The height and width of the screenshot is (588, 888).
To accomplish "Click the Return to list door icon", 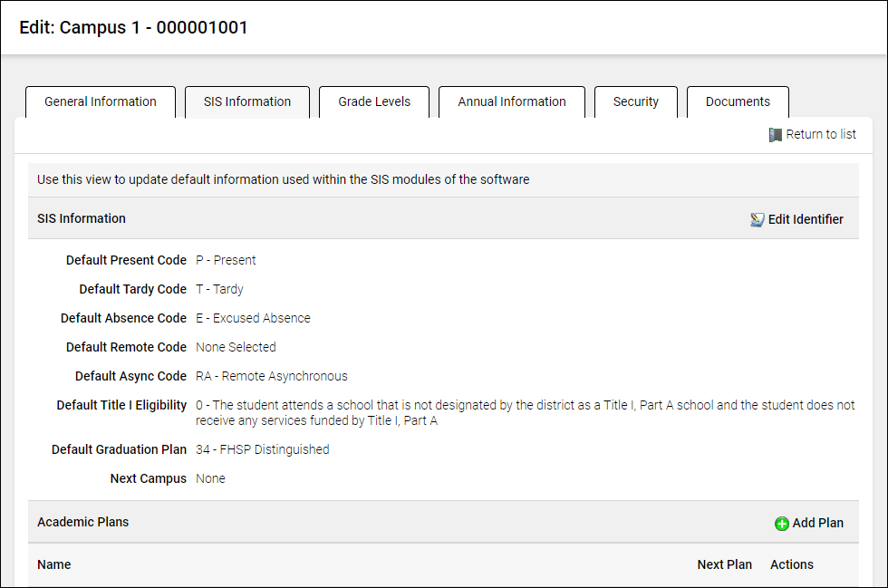I will tap(775, 135).
